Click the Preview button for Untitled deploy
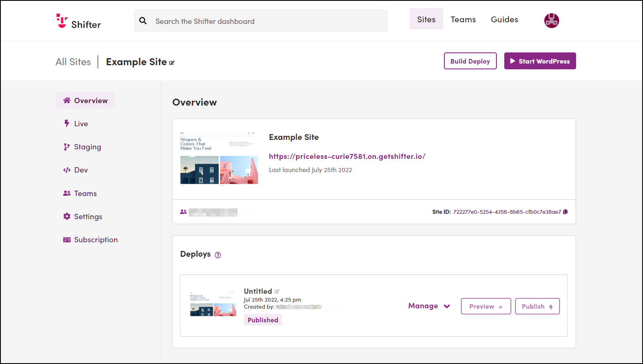Screen dimensions: 643x364 486,306
